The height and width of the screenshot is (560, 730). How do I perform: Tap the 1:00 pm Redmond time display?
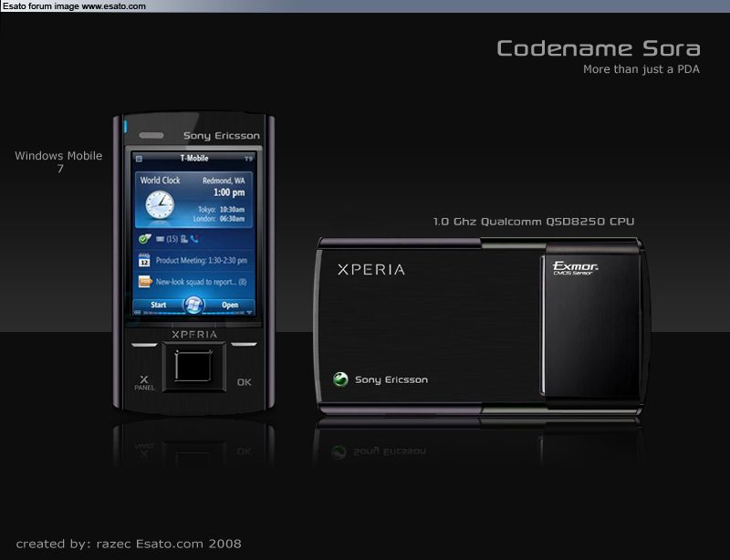228,192
